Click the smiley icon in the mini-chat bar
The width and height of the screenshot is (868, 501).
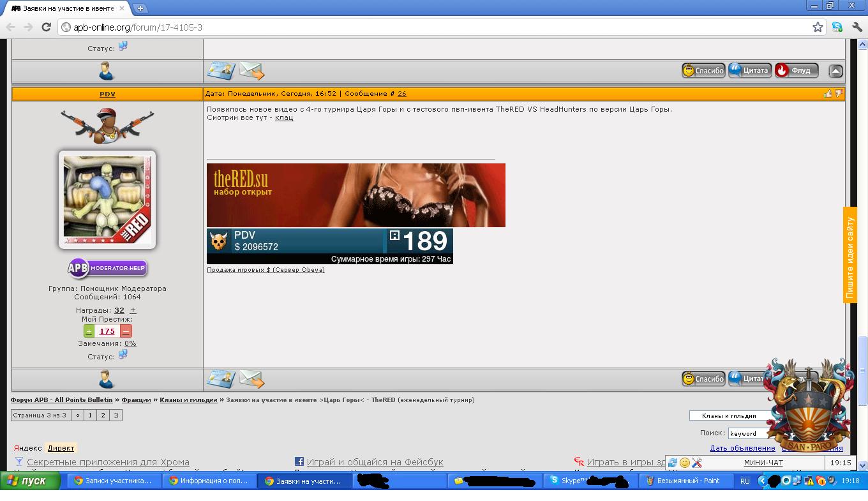pyautogui.click(x=685, y=463)
